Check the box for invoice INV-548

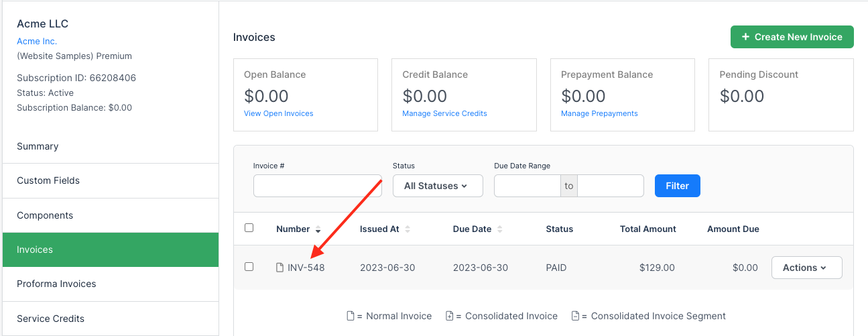point(249,267)
